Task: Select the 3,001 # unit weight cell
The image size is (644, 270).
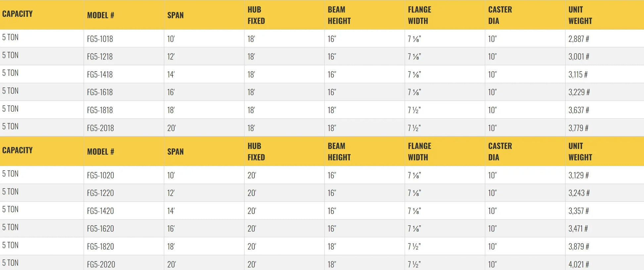Action: (x=578, y=57)
